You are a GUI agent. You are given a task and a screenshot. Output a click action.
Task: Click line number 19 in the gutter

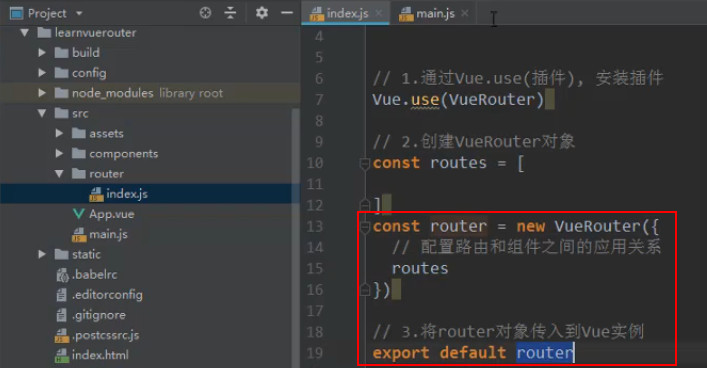point(315,353)
